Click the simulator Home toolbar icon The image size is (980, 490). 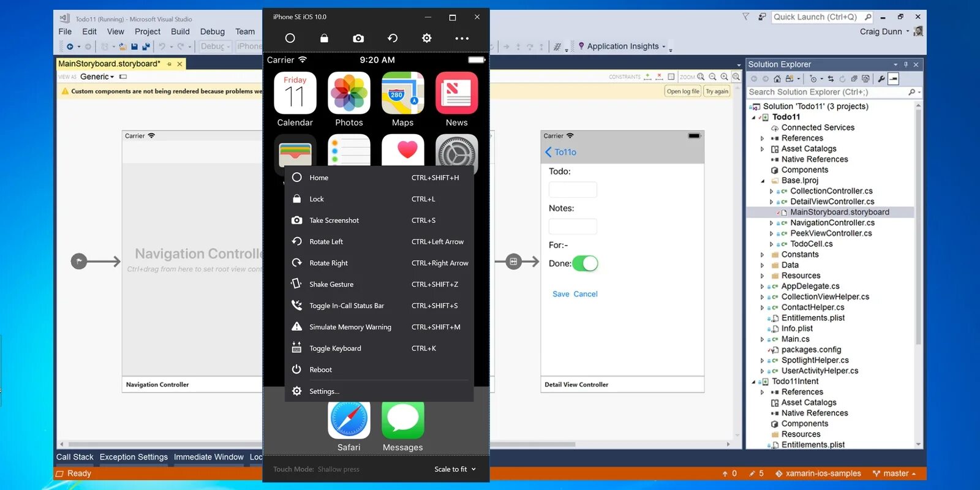(x=290, y=38)
